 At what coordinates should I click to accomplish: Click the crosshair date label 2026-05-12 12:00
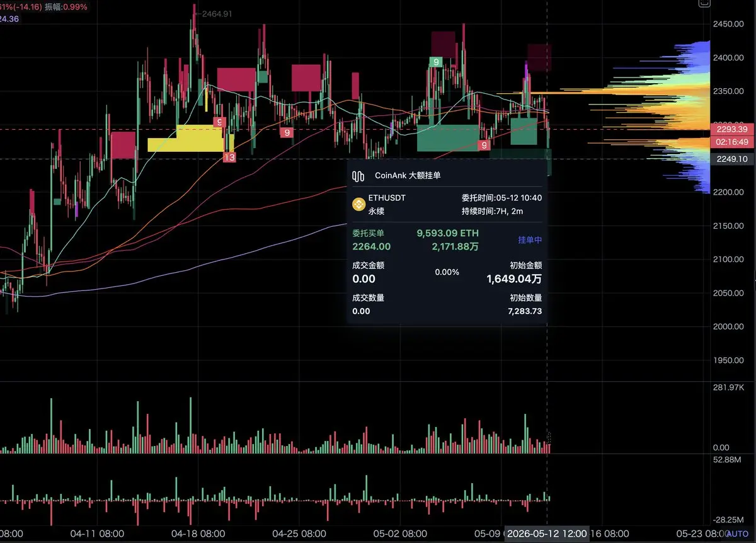[x=548, y=534]
